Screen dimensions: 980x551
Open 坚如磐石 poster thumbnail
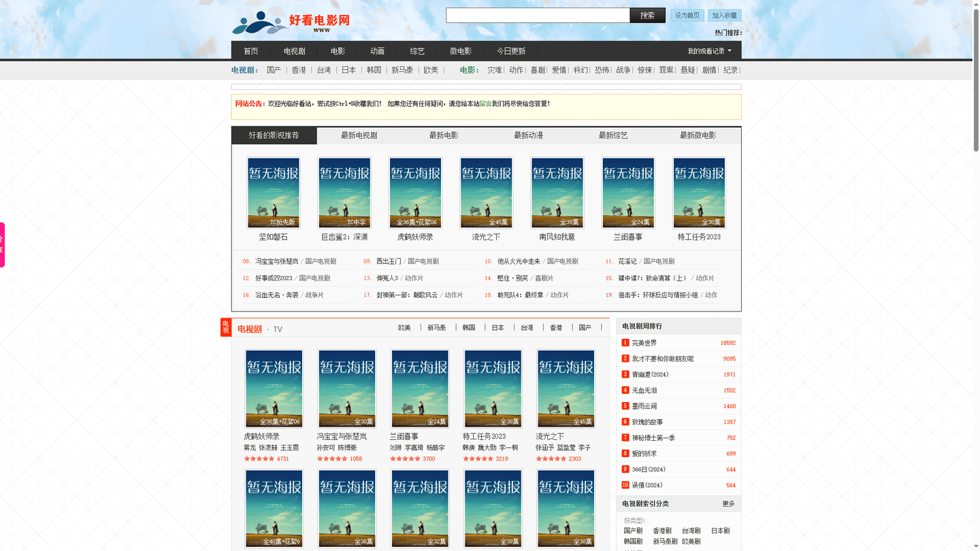(x=274, y=193)
